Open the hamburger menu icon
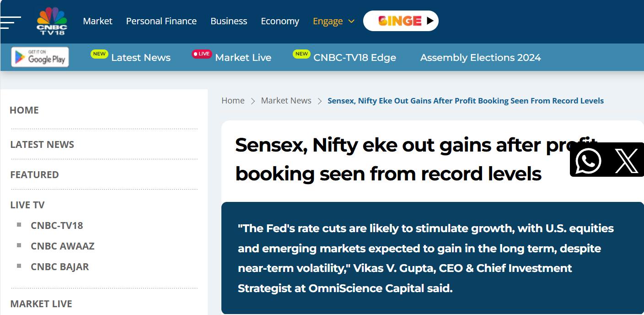This screenshot has width=644, height=315. [x=10, y=22]
